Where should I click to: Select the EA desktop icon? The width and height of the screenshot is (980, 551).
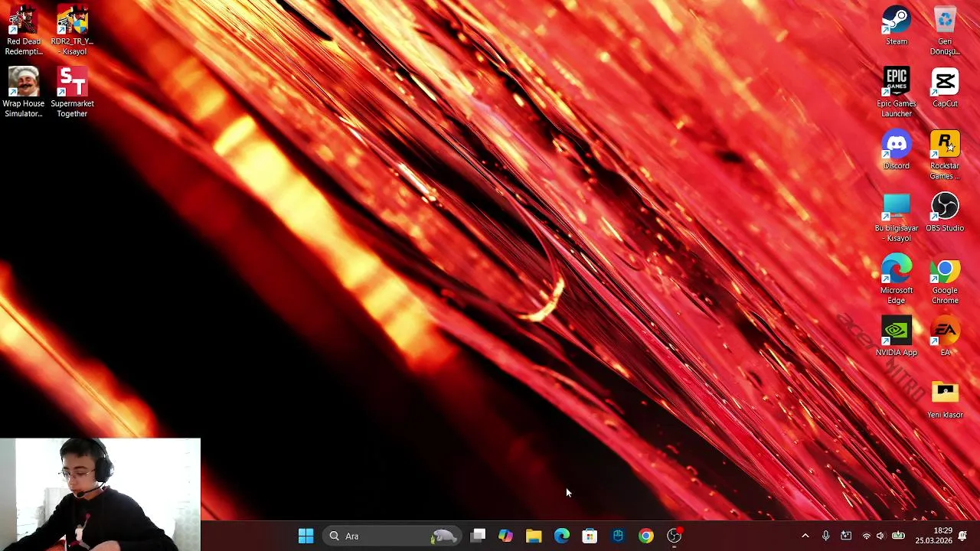pos(945,337)
